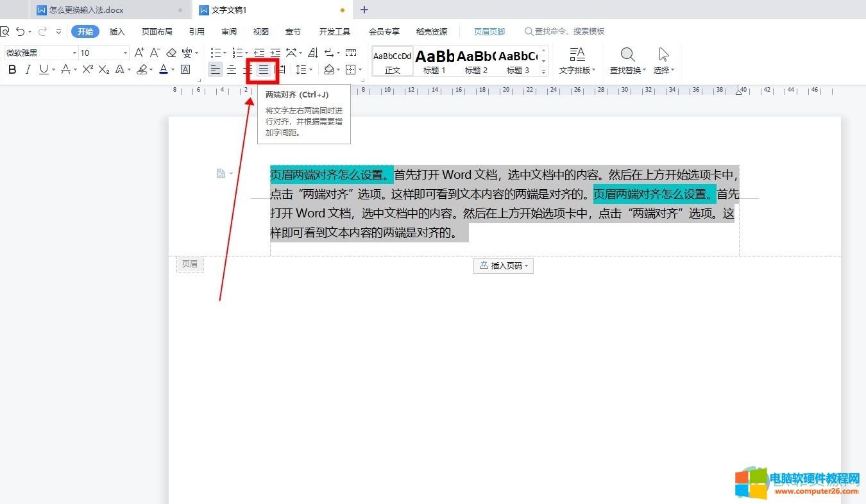
Task: Apply the font color A icon
Action: (164, 69)
